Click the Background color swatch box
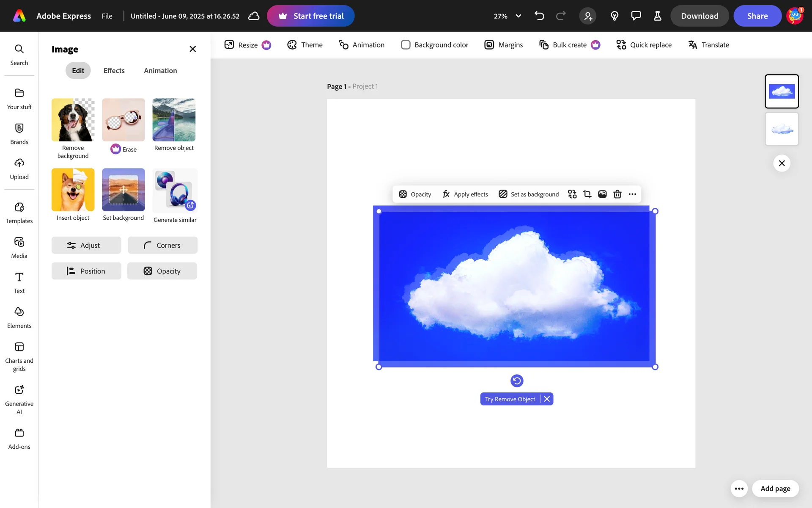 coord(405,45)
